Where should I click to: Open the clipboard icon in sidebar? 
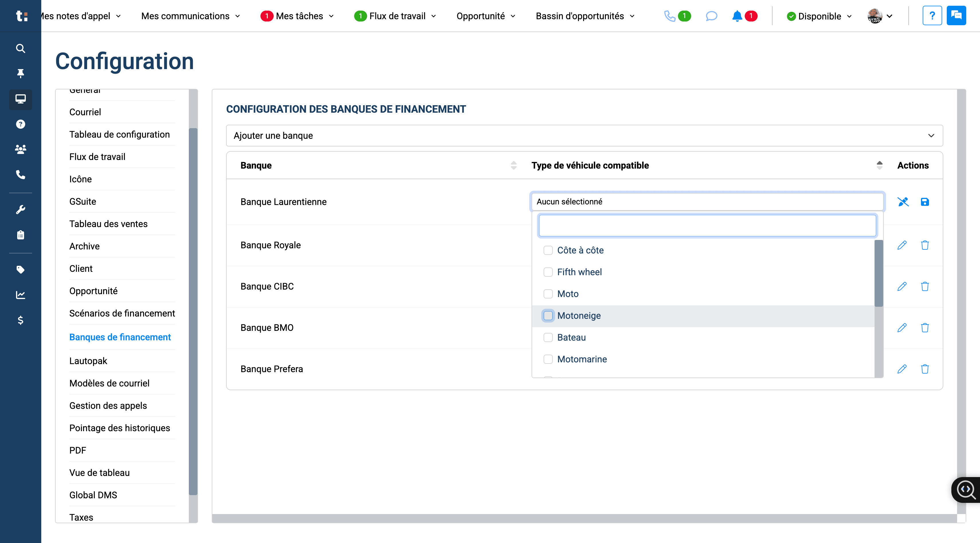tap(21, 235)
